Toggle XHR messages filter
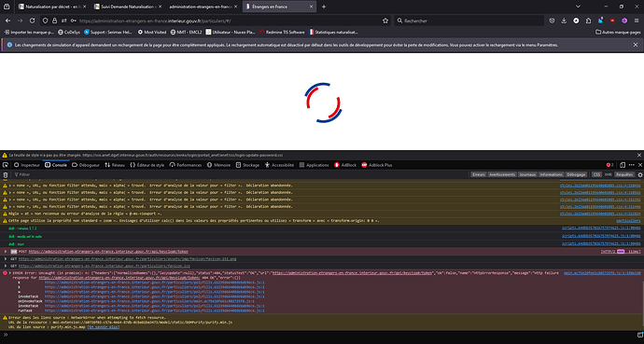 (x=608, y=174)
